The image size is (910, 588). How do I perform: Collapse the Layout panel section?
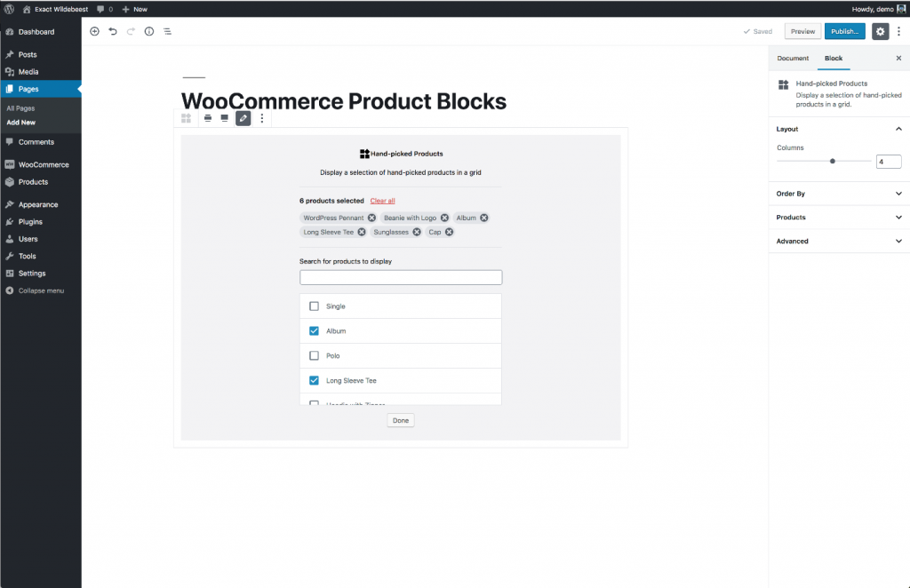click(x=839, y=129)
